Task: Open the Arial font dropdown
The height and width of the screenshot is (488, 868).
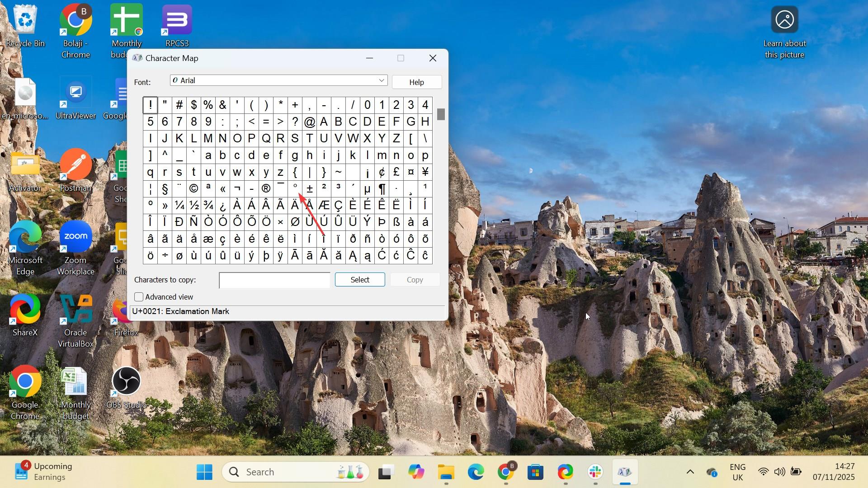Action: [x=382, y=80]
